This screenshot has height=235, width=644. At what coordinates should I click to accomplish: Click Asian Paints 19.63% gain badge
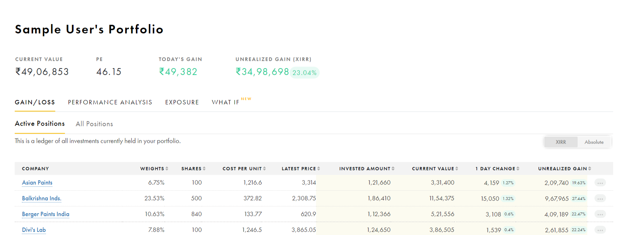(579, 183)
